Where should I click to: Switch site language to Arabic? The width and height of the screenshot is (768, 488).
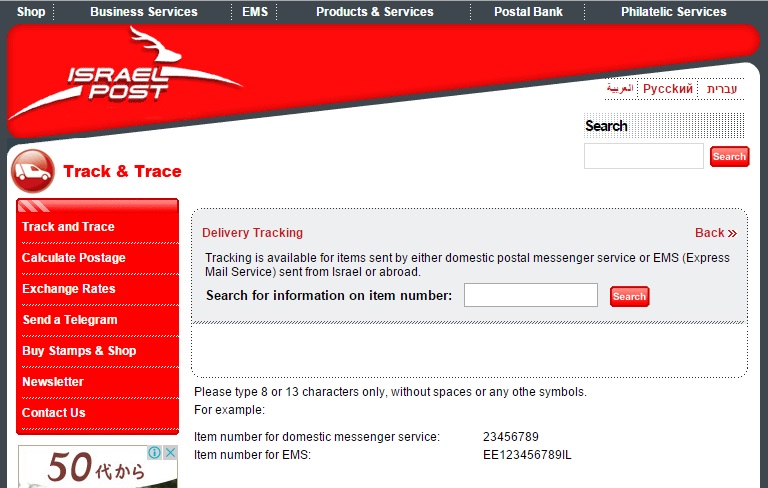(620, 89)
